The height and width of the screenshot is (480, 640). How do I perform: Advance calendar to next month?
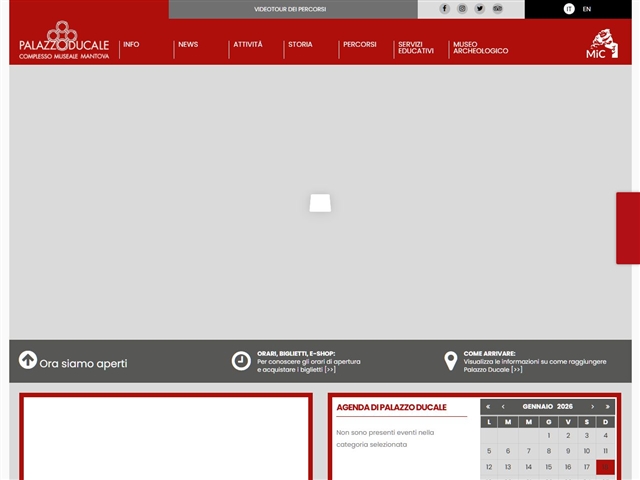pos(592,407)
